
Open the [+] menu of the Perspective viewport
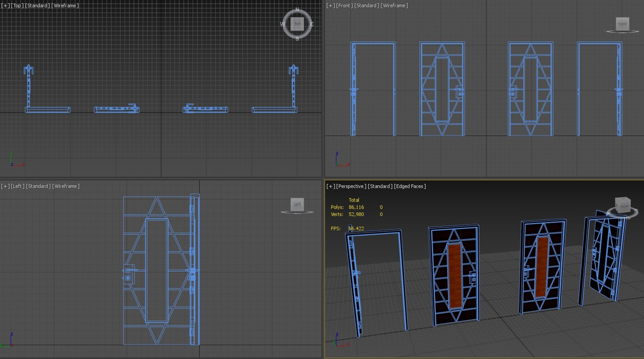[331, 186]
